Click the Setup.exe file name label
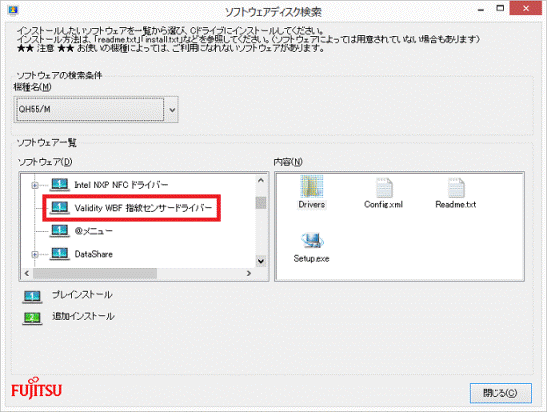 coord(312,259)
